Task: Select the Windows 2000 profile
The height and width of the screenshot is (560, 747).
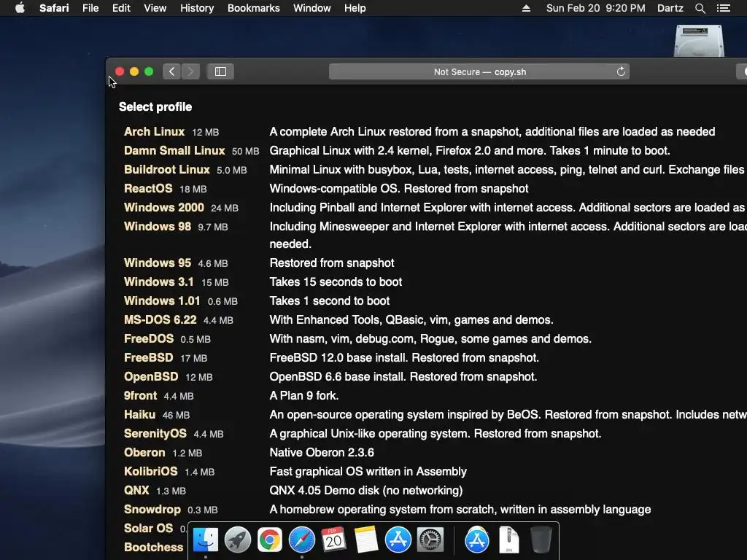Action: 164,208
